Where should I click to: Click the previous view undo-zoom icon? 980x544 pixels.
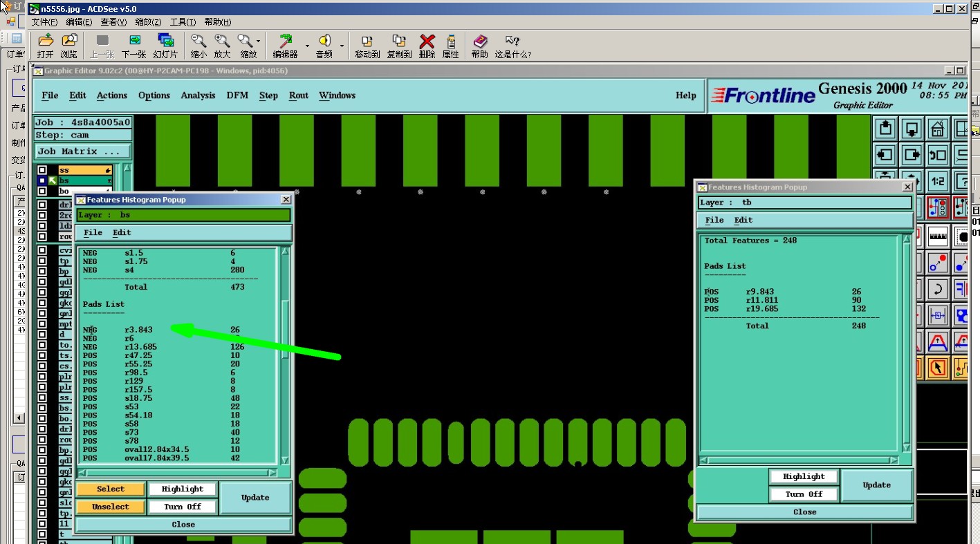(938, 155)
